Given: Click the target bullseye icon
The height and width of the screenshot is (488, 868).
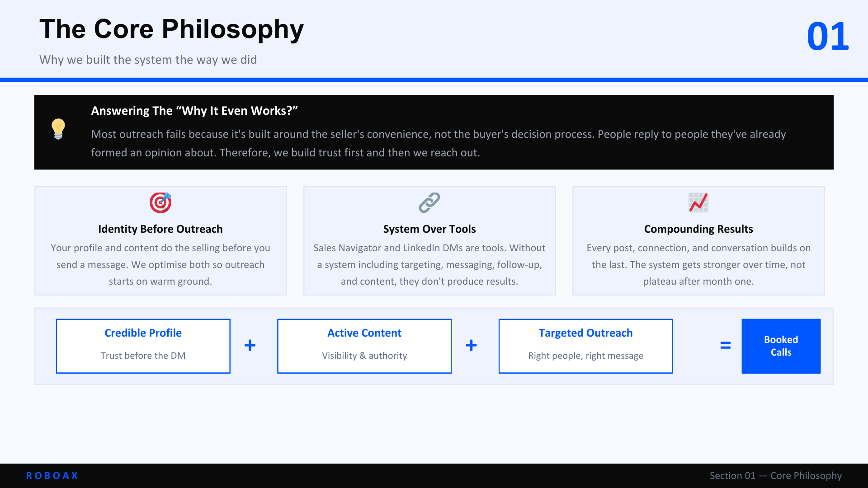Looking at the screenshot, I should point(160,202).
